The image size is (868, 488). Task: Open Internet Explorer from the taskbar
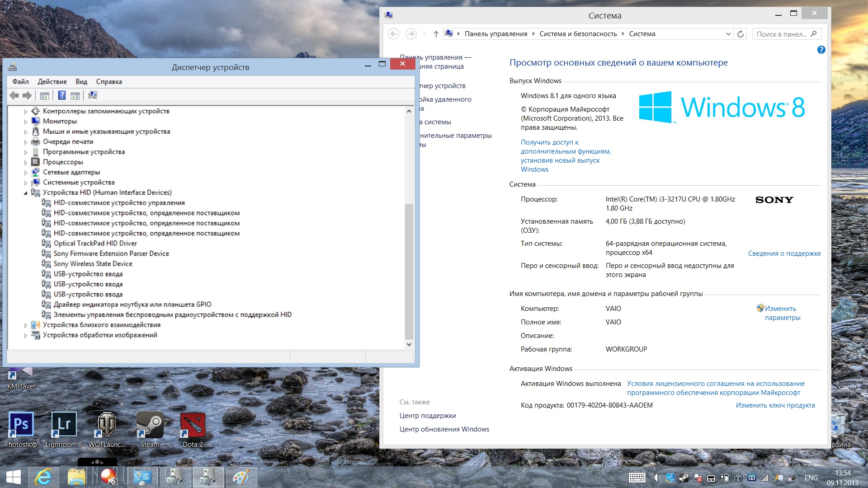43,477
